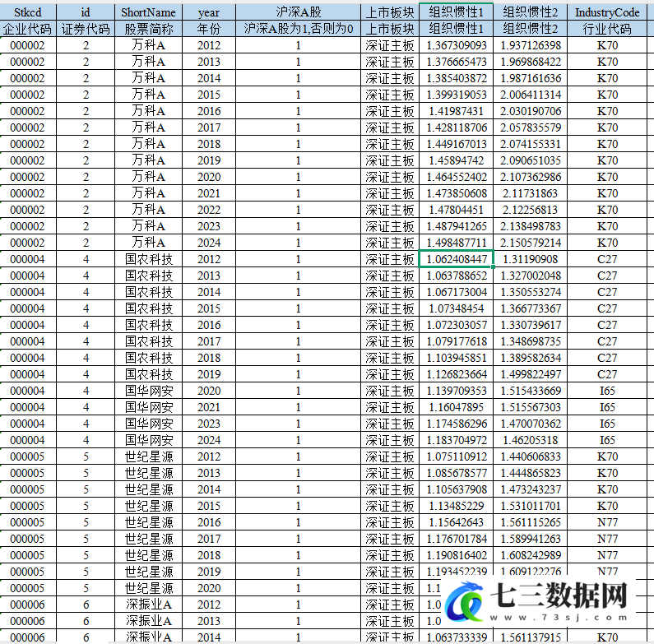Select the N77 cell in 世纪星源 2016 row
The height and width of the screenshot is (644, 654).
(607, 522)
